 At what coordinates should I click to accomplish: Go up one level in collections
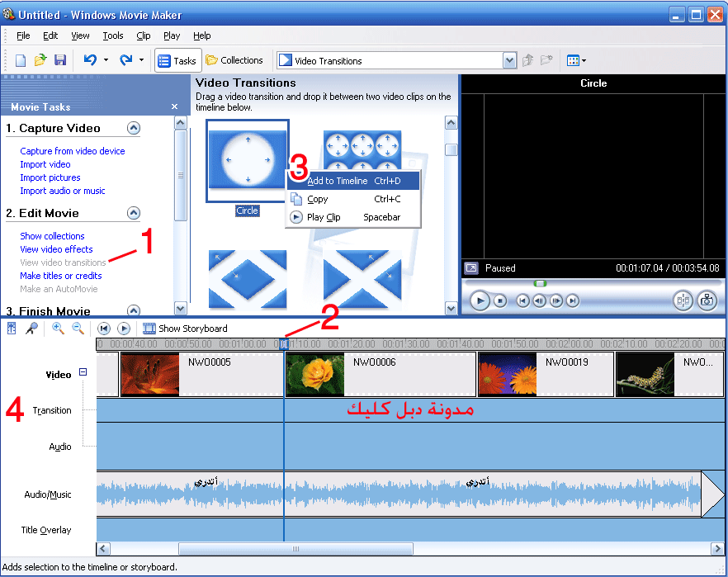528,60
